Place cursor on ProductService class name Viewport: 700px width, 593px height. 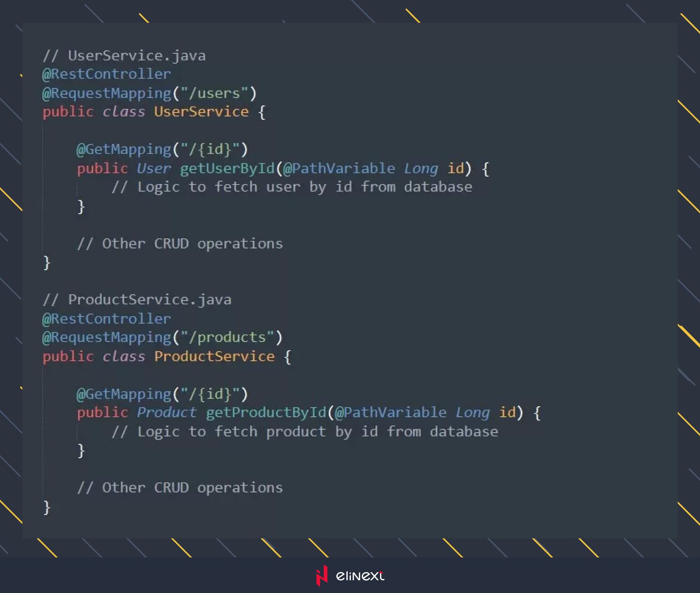click(214, 356)
